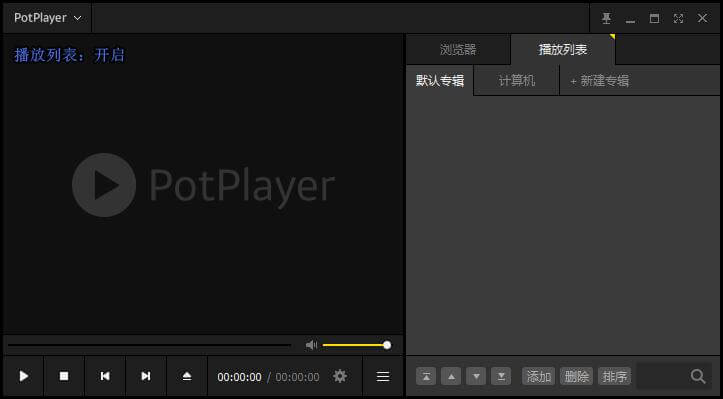Select the 播放列表 tab
Image resolution: width=723 pixels, height=399 pixels.
tap(563, 49)
